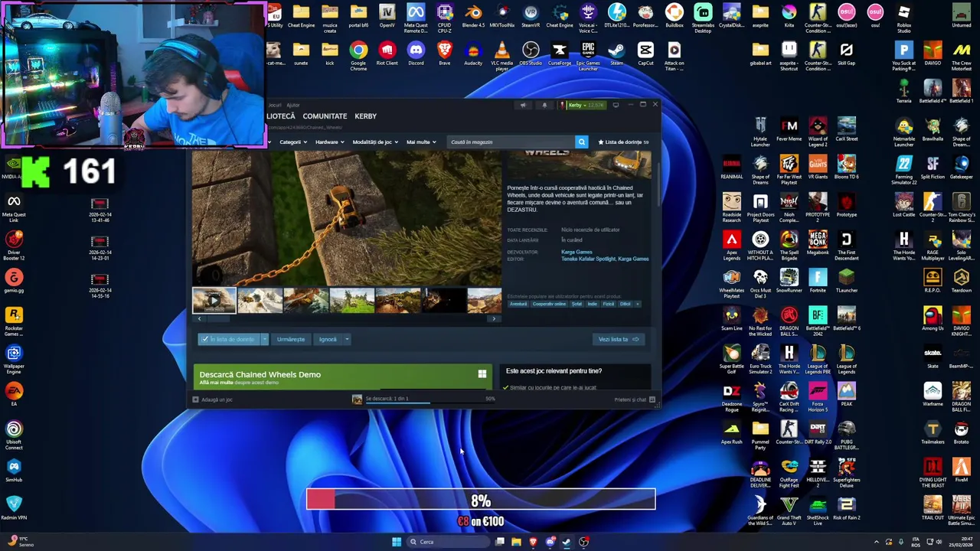Launch Riot Client from desktop
Image resolution: width=980 pixels, height=551 pixels.
(387, 54)
